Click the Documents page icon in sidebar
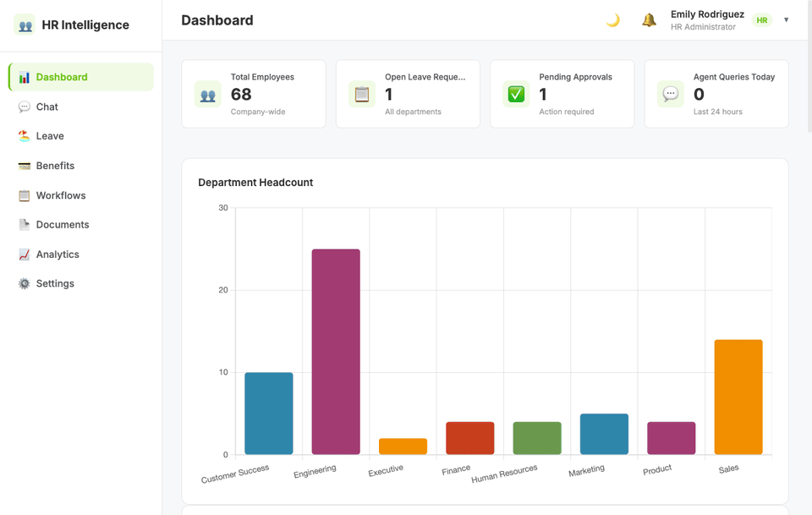 coord(25,225)
